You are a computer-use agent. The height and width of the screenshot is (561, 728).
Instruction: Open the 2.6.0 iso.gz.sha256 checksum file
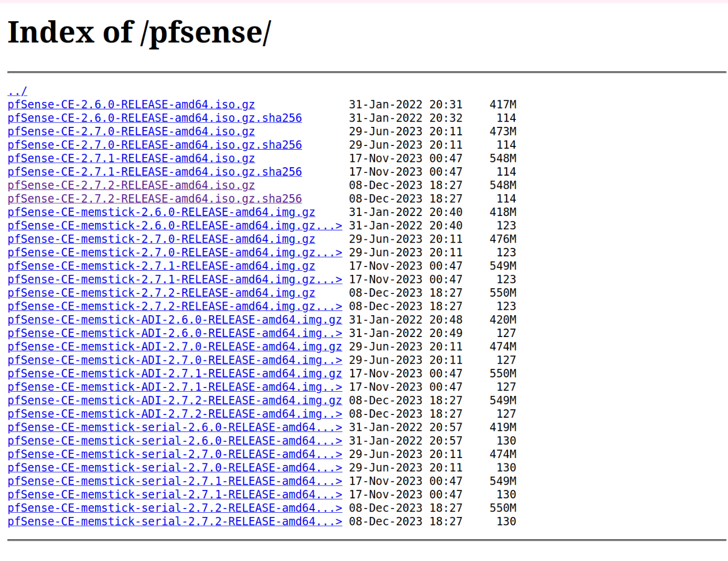(155, 118)
